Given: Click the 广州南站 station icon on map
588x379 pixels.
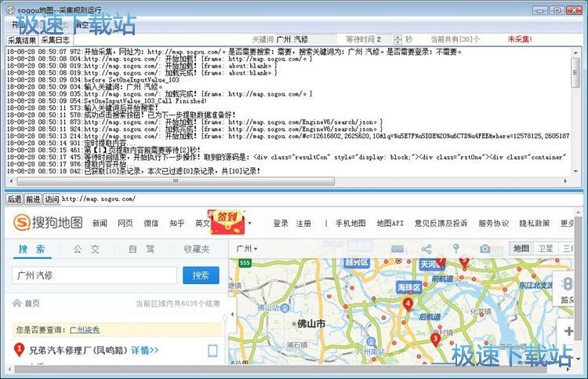Looking at the screenshot, I should pyautogui.click(x=371, y=342).
